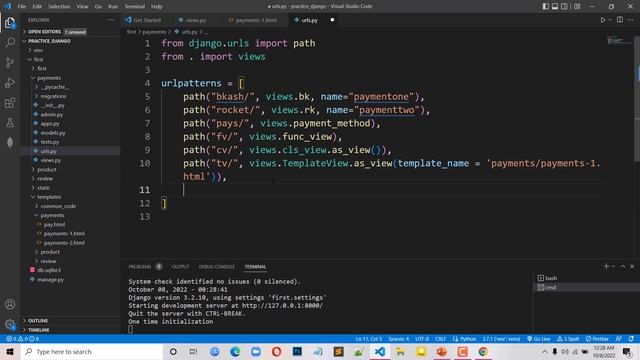Image resolution: width=640 pixels, height=360 pixels.
Task: Open the File menu
Action: click(x=22, y=6)
